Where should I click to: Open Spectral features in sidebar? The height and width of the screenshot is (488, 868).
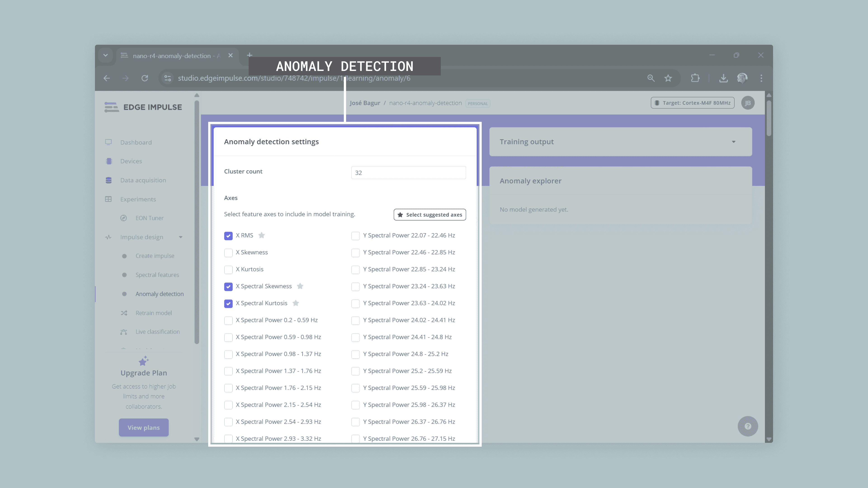(157, 275)
